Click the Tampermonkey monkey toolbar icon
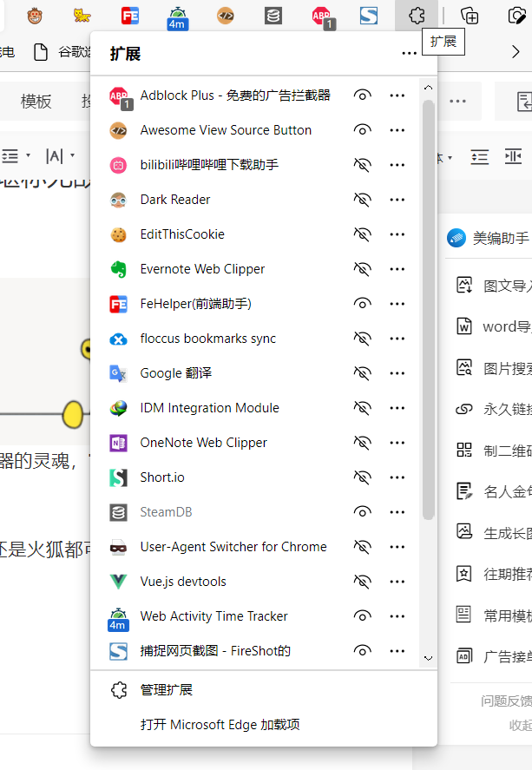Image resolution: width=532 pixels, height=770 pixels. (35, 16)
